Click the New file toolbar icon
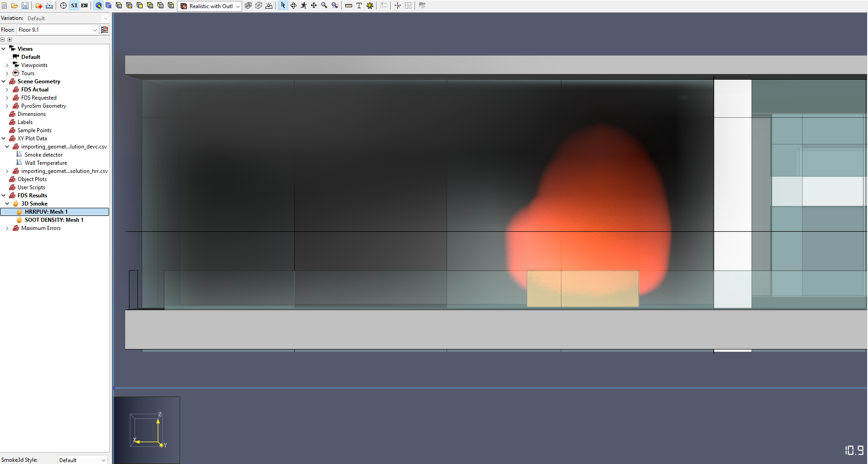The image size is (868, 464). (x=5, y=5)
